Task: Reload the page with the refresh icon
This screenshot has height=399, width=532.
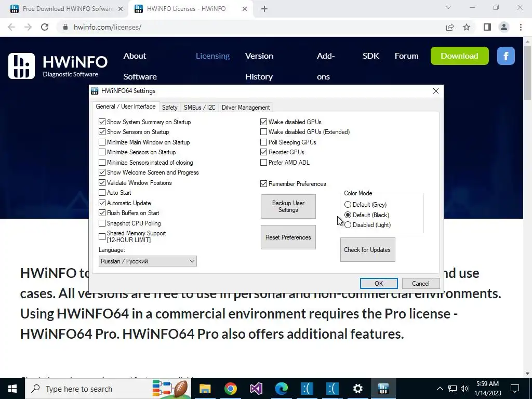Action: coord(45,27)
